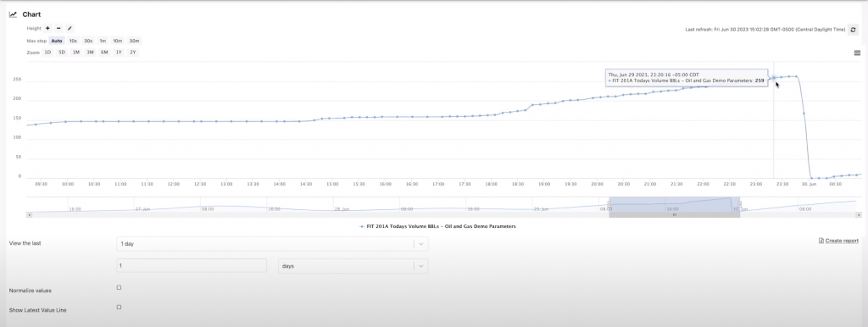Set max step to 30s
The image size is (868, 327).
click(x=88, y=41)
